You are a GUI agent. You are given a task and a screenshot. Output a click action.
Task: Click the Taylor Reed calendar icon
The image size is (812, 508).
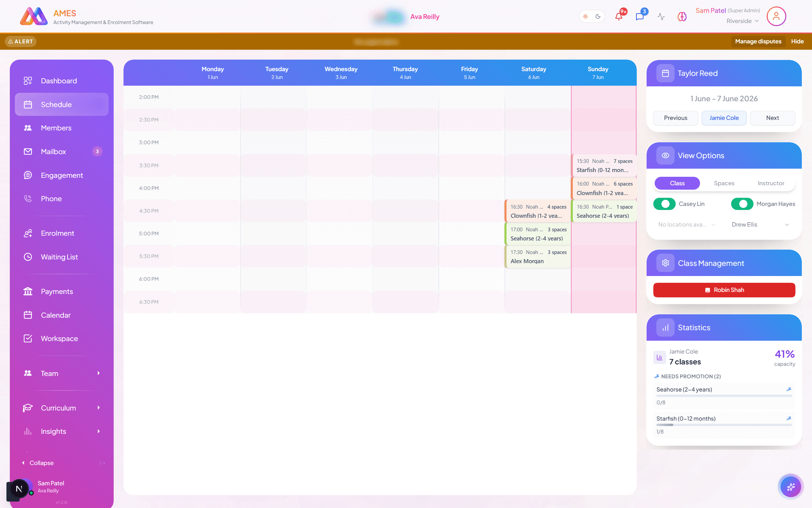(x=665, y=73)
